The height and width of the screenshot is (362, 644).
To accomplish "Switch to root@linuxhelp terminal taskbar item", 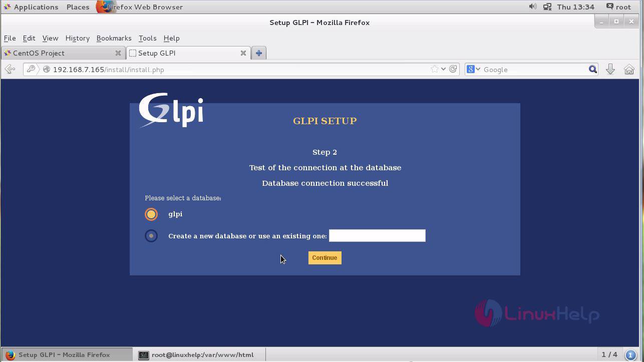I will [199, 354].
